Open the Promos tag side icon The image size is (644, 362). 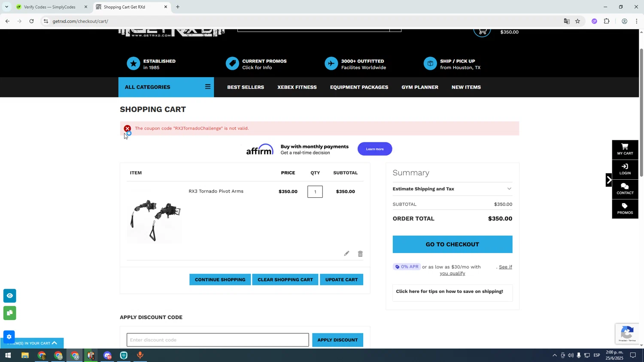(625, 208)
